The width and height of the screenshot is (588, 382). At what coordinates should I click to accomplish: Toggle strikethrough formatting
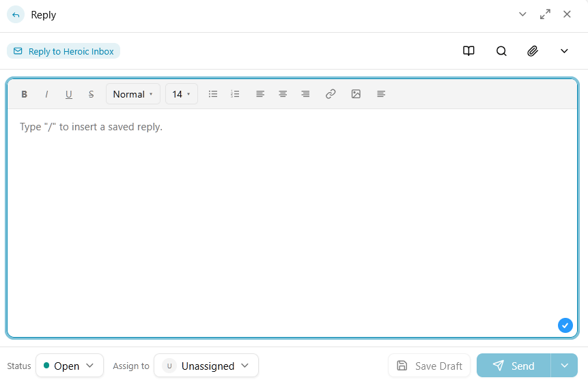pos(91,94)
